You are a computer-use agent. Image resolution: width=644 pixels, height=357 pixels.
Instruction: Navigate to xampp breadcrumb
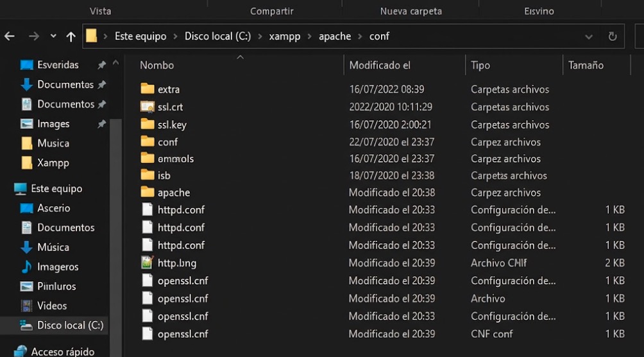pyautogui.click(x=285, y=37)
